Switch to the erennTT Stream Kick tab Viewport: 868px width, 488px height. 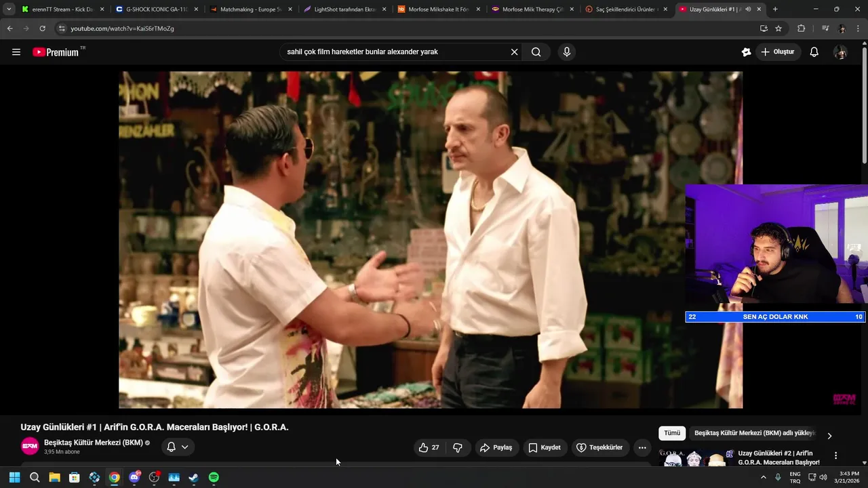pos(62,9)
